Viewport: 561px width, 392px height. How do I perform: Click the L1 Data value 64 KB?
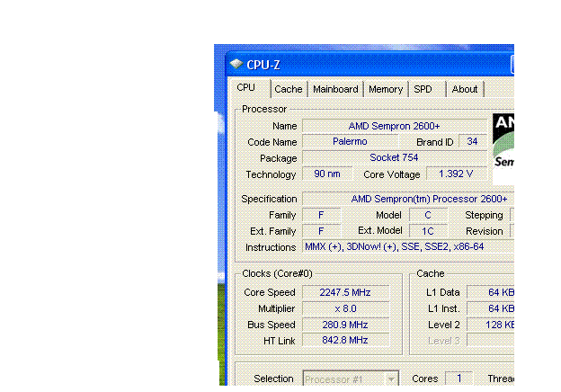click(491, 292)
